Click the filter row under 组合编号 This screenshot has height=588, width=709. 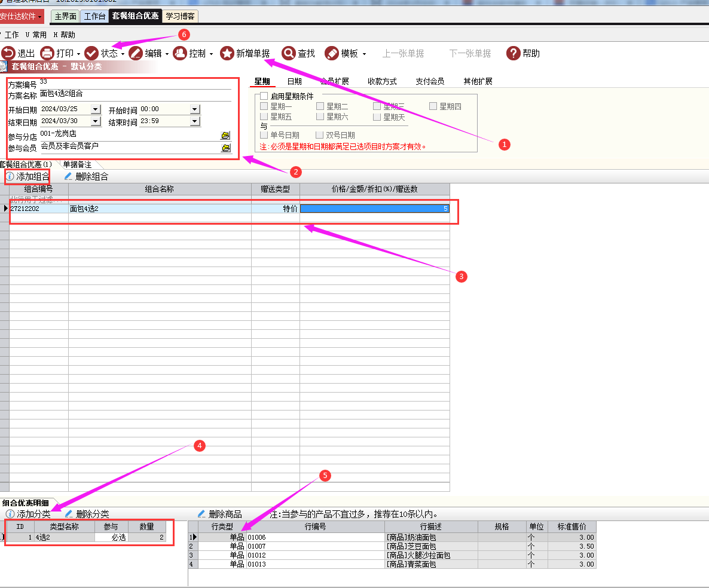point(39,199)
